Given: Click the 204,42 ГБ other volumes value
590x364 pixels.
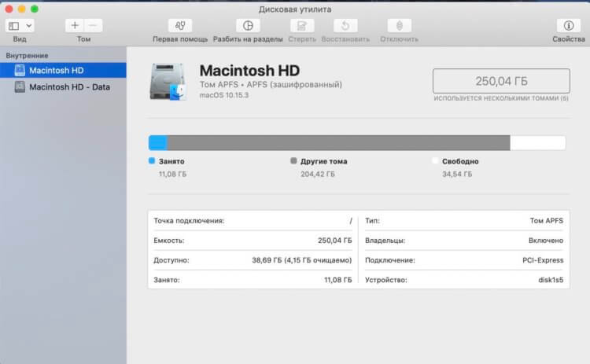Looking at the screenshot, I should tap(318, 174).
